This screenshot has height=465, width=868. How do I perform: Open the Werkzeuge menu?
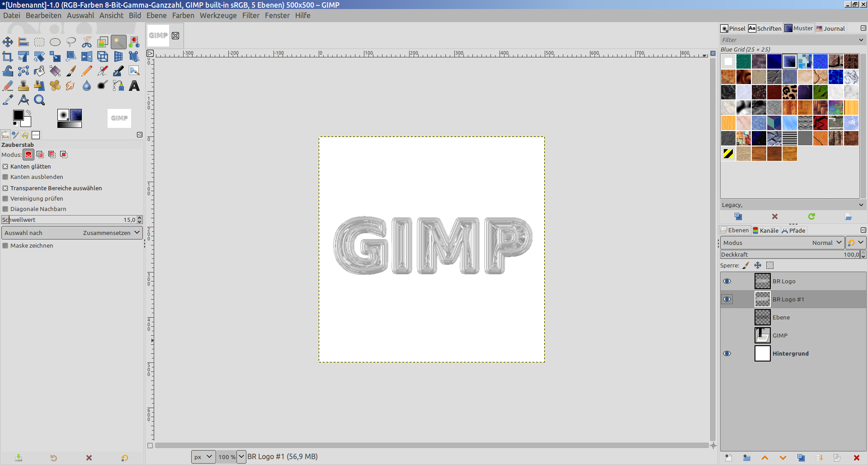tap(218, 15)
